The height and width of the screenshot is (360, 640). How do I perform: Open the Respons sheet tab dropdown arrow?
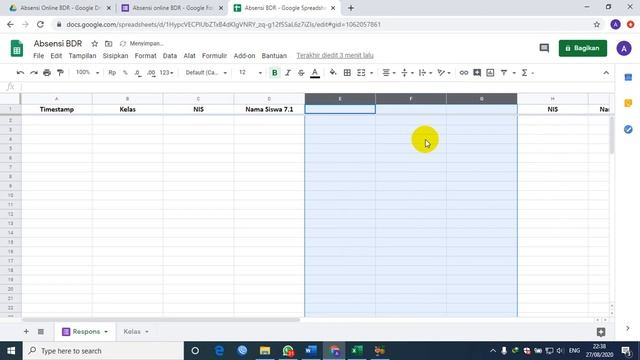point(106,332)
